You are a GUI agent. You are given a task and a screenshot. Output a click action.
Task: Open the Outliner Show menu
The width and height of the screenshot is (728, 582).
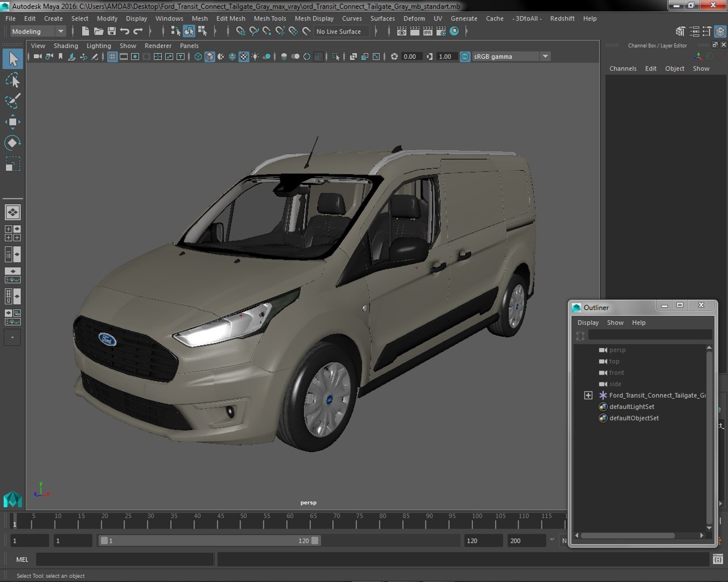615,323
